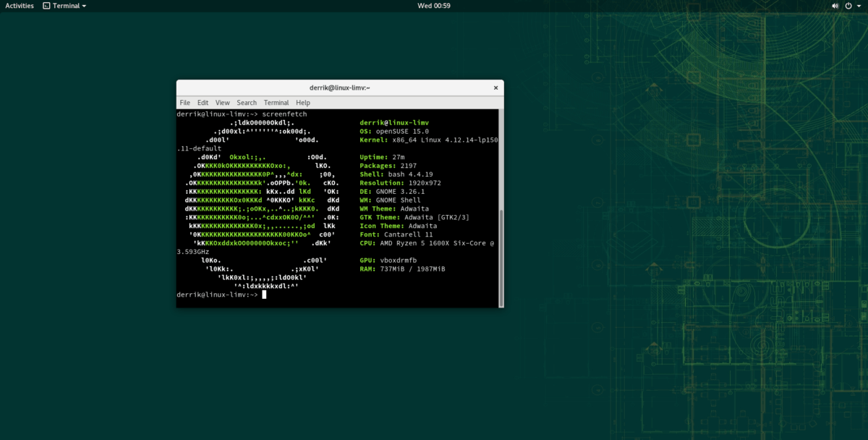The width and height of the screenshot is (868, 440).
Task: Open the calendar by clicking Wed 00:59
Action: [433, 5]
